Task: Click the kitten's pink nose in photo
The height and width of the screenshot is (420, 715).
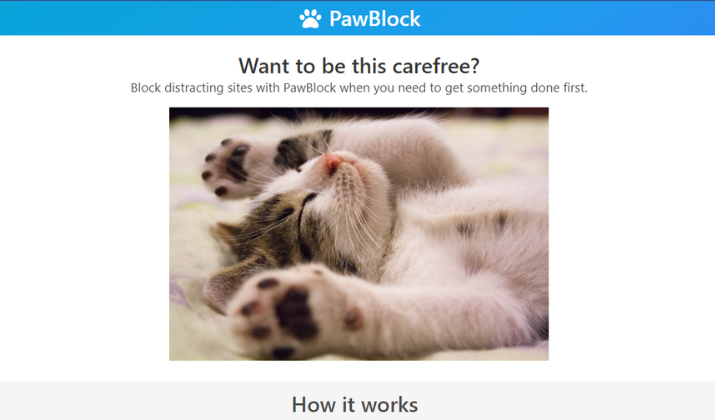Action: [x=334, y=162]
